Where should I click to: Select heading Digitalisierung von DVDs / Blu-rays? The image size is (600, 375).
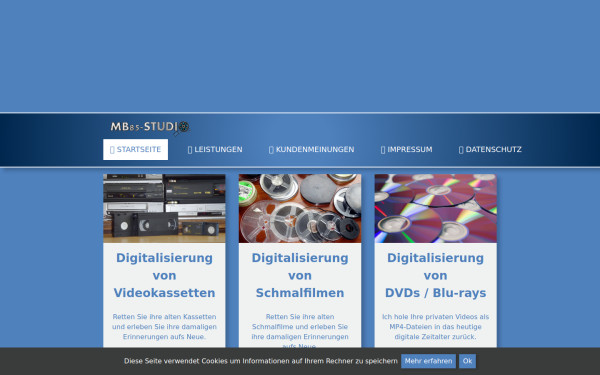(435, 276)
